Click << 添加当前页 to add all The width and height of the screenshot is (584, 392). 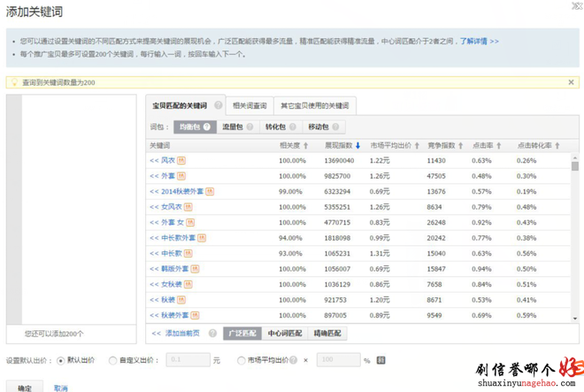176,333
